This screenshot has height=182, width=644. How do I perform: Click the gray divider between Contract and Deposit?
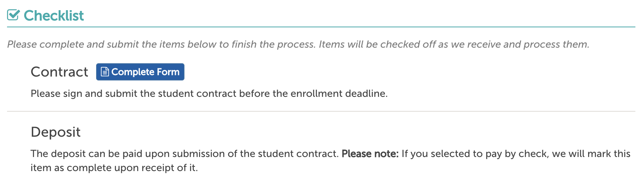pyautogui.click(x=321, y=111)
